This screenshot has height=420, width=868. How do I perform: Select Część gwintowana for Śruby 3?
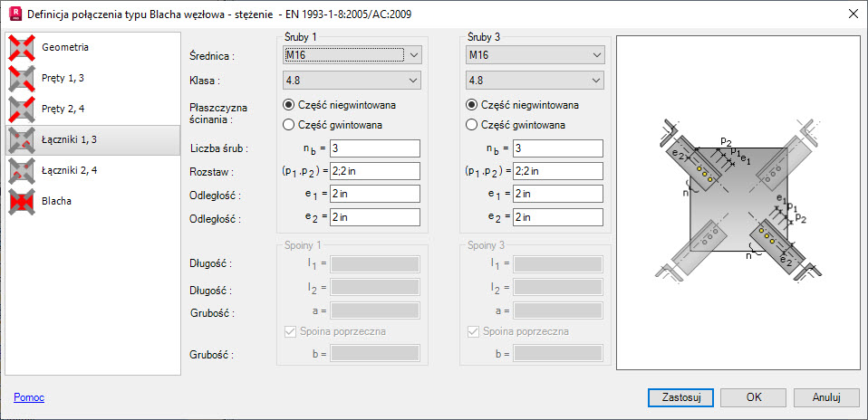click(472, 125)
